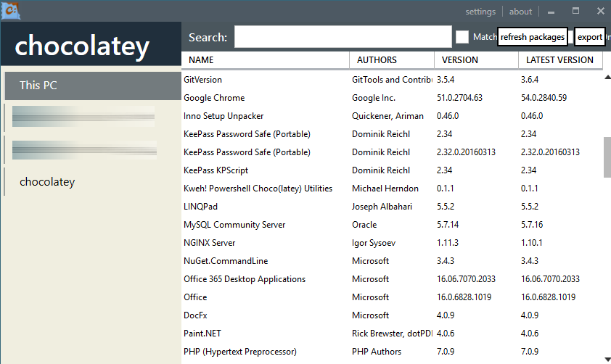Open the about link

coord(520,12)
